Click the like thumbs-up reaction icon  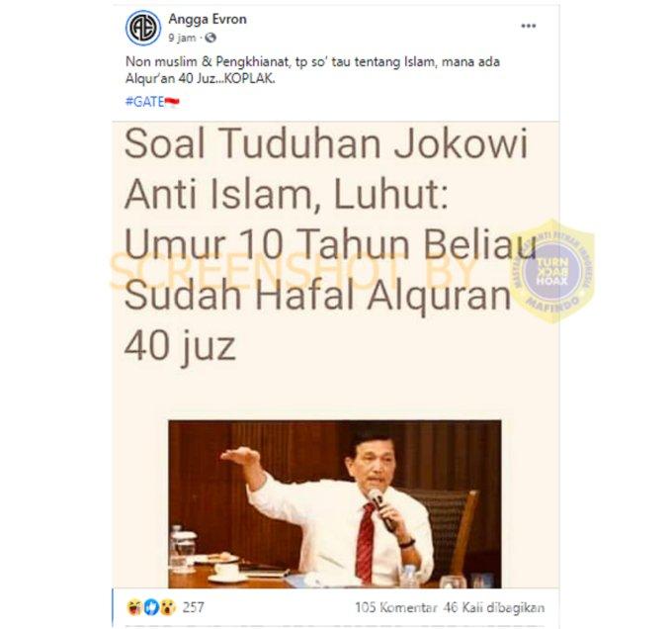point(151,607)
